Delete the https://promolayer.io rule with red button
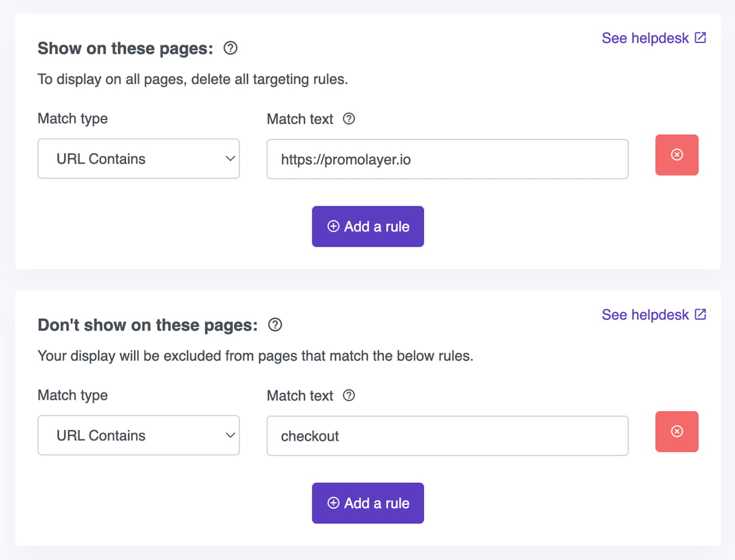This screenshot has height=560, width=735. [676, 155]
